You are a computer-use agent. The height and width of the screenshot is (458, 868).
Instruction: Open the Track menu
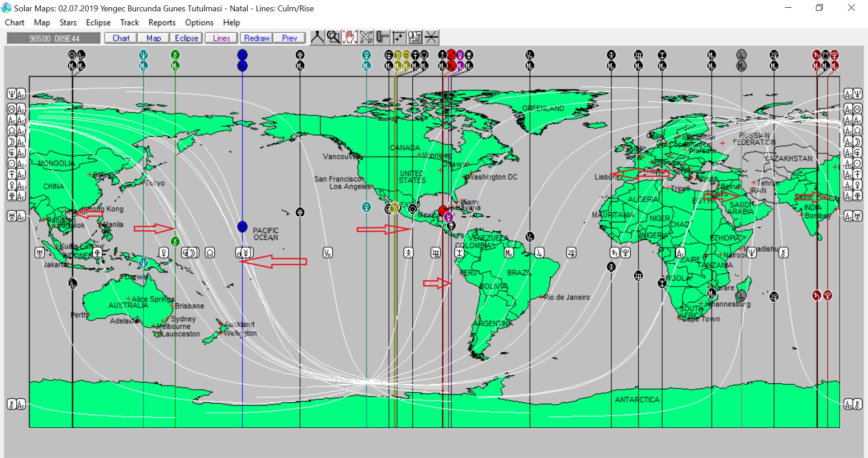tap(129, 23)
